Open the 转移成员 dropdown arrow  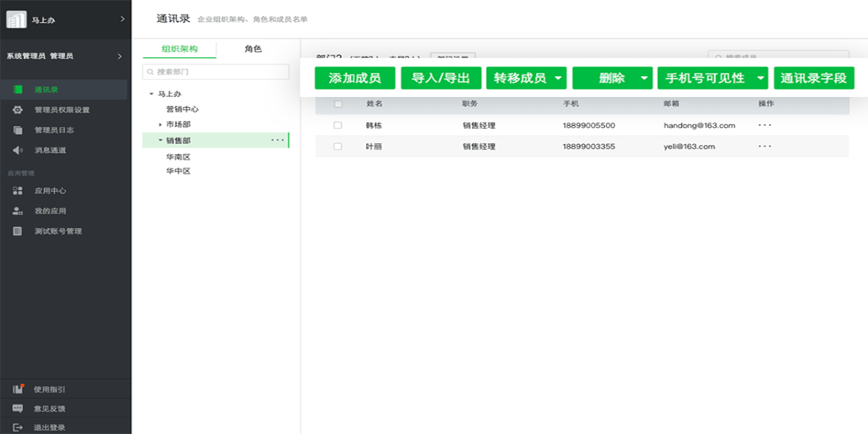click(x=558, y=78)
